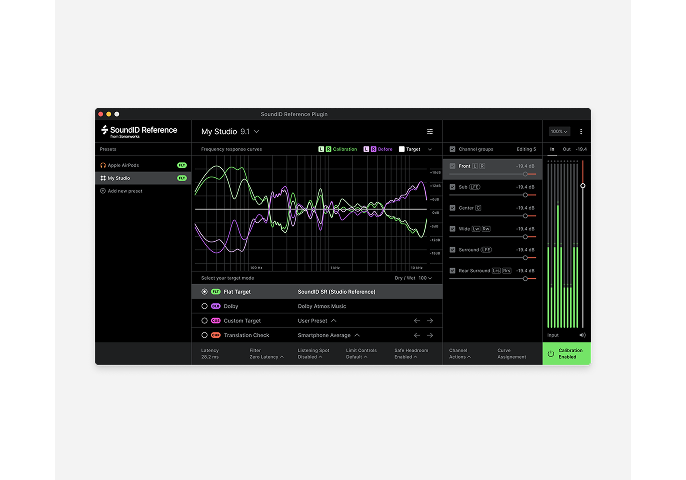
Task: Click Add new preset
Action: point(122,191)
